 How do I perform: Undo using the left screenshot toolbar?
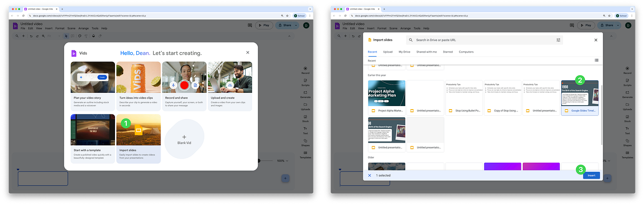pos(31,36)
